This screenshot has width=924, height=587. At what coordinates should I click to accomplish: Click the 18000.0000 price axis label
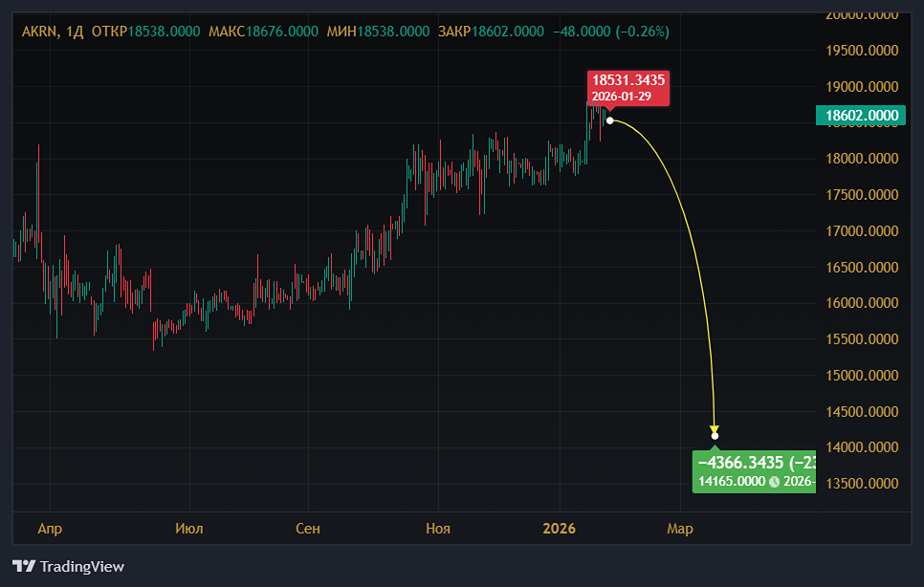(862, 159)
